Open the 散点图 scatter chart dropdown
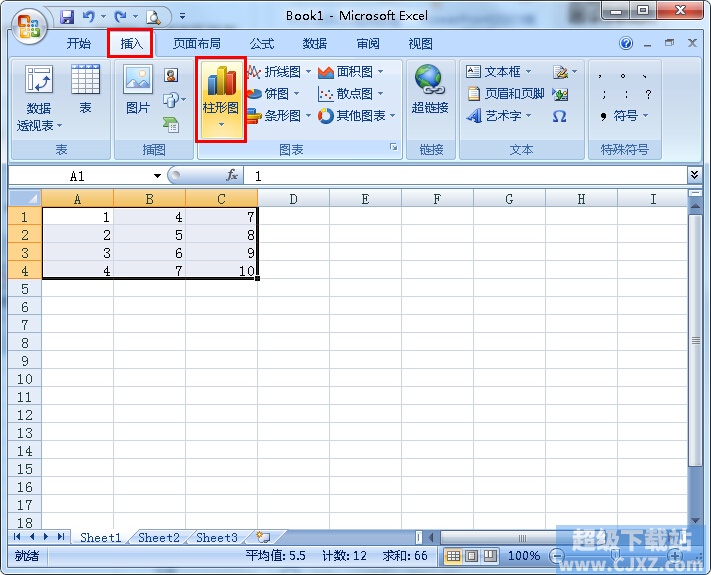Screen dimensions: 711x575 (350, 94)
